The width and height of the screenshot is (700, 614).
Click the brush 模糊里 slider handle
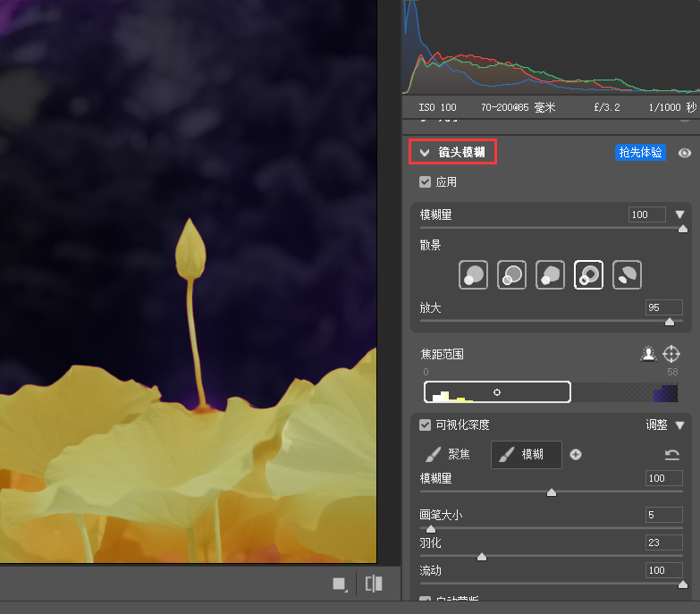click(552, 492)
